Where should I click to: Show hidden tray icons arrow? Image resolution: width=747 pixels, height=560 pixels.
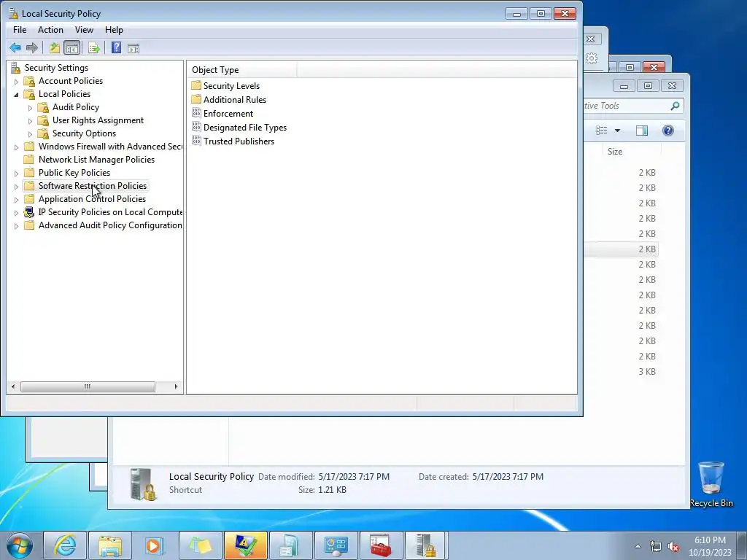pyautogui.click(x=638, y=546)
